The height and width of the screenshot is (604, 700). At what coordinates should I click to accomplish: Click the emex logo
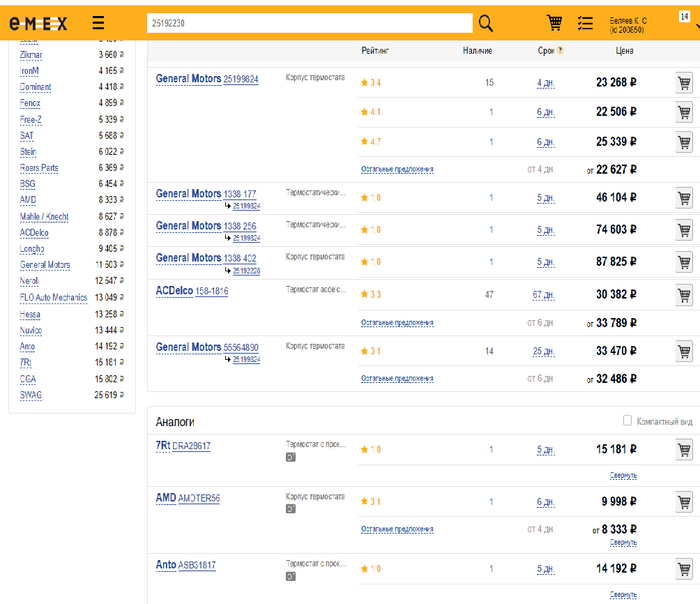(39, 23)
